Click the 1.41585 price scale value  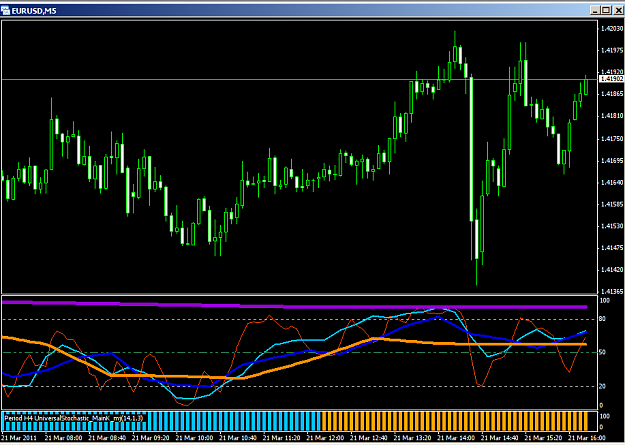(x=612, y=205)
